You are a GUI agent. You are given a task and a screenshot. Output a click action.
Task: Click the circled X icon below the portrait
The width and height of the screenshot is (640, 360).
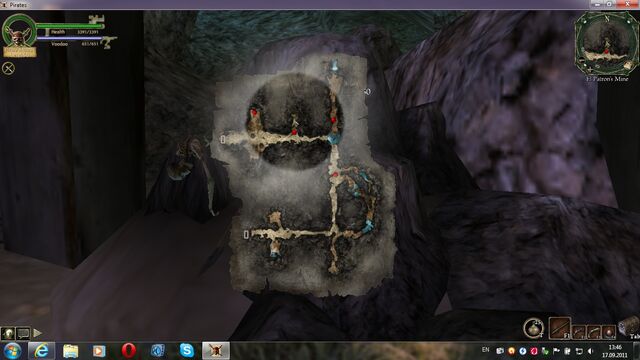click(x=8, y=68)
